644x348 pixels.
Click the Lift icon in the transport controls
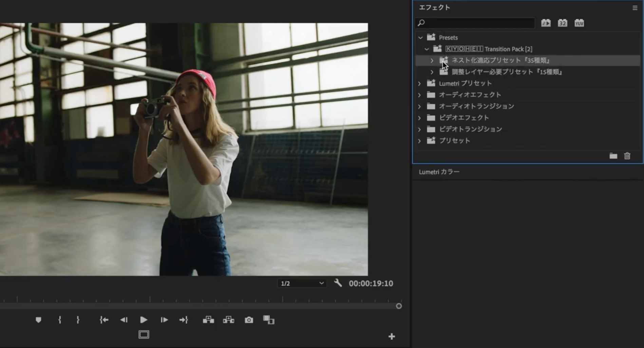coord(208,320)
